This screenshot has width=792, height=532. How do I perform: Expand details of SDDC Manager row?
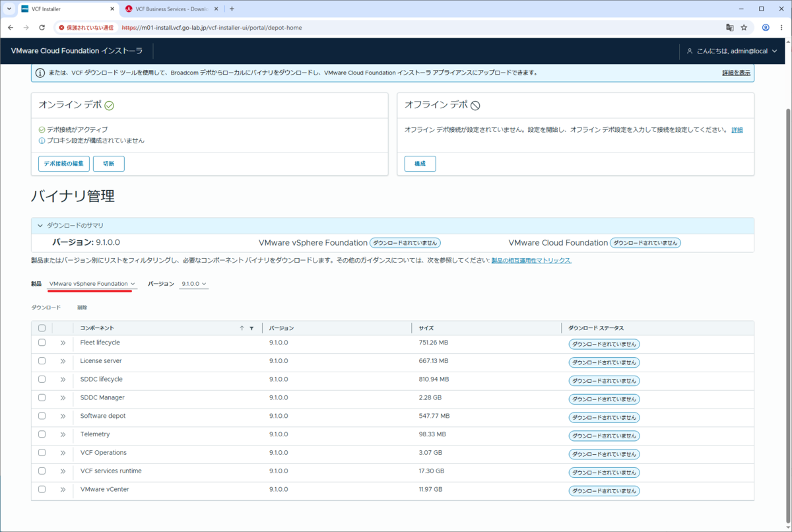pyautogui.click(x=63, y=398)
